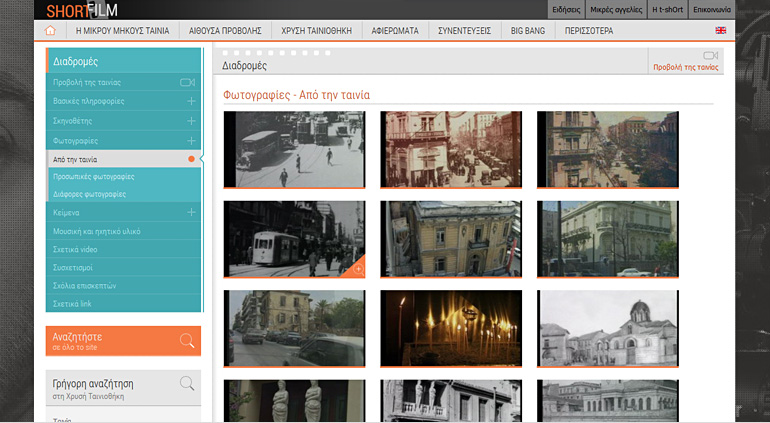Expand the Σκηνοθέτης section plus sign
The height and width of the screenshot is (423, 770).
191,121
